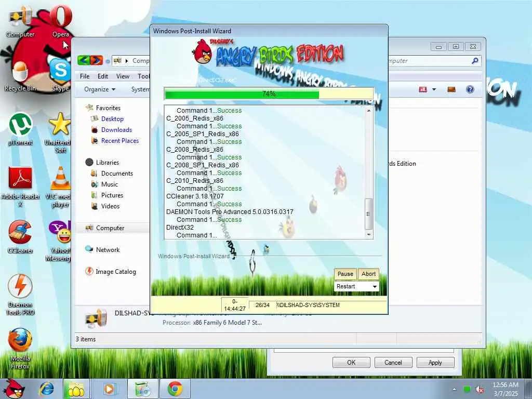Toggle the Explorer preview pane icon
The height and width of the screenshot is (399, 532).
pyautogui.click(x=451, y=89)
